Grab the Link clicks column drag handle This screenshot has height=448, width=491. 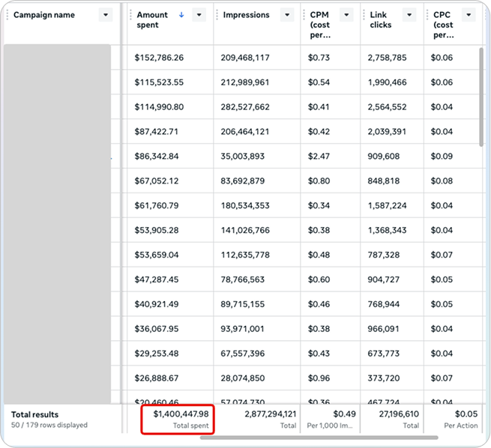[x=364, y=15]
